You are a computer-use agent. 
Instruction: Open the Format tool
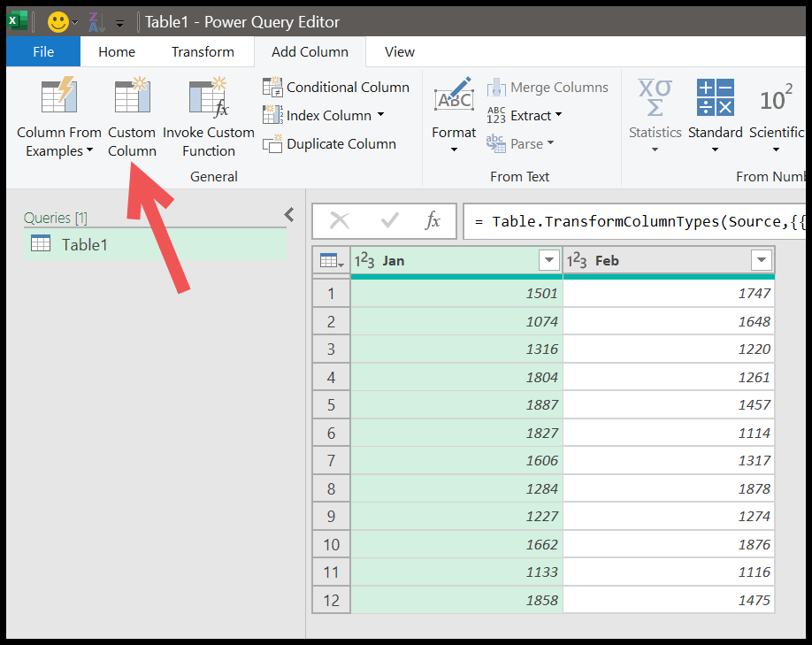pos(454,111)
